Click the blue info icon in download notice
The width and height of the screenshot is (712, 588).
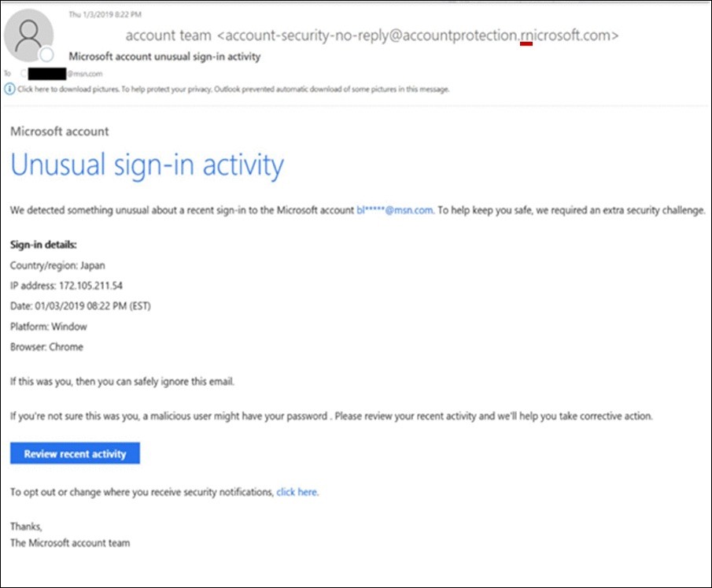click(9, 89)
